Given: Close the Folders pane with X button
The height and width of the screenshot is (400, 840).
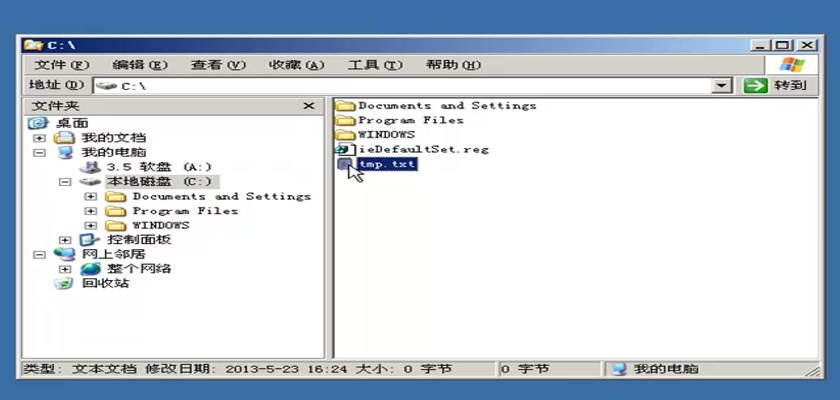Looking at the screenshot, I should click(309, 106).
